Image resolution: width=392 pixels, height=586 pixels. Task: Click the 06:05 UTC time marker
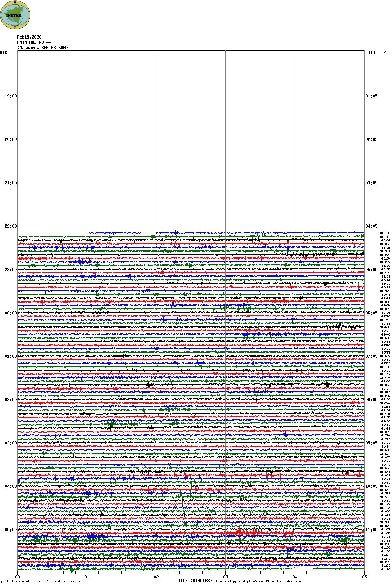pos(371,313)
